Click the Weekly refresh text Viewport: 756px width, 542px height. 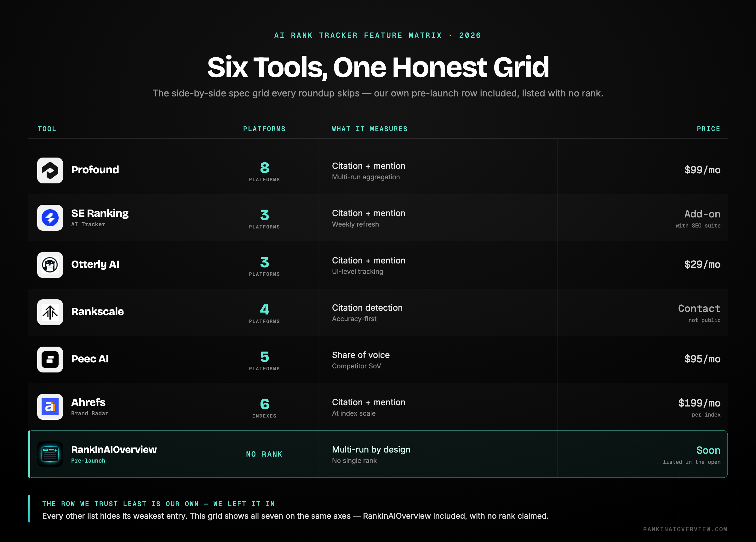pos(355,224)
